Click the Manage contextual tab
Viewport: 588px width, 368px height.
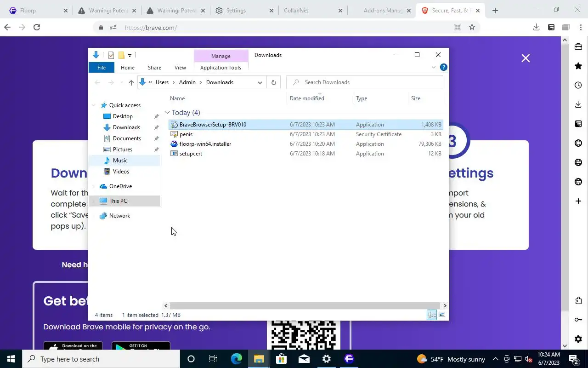point(221,56)
